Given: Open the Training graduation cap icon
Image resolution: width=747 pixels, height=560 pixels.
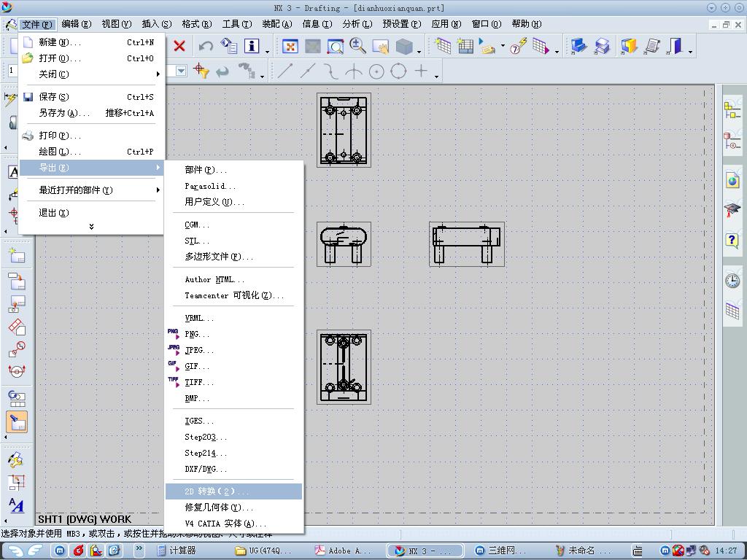Looking at the screenshot, I should 732,211.
